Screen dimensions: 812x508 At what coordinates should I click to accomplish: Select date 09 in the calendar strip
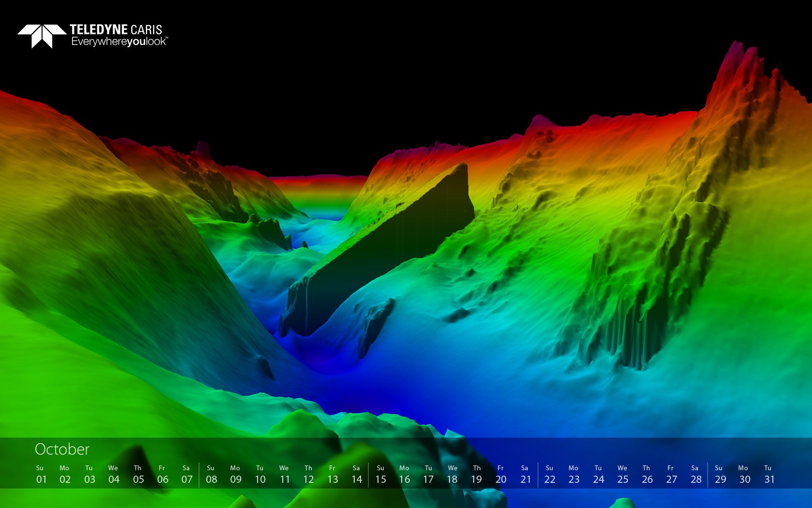(x=236, y=479)
